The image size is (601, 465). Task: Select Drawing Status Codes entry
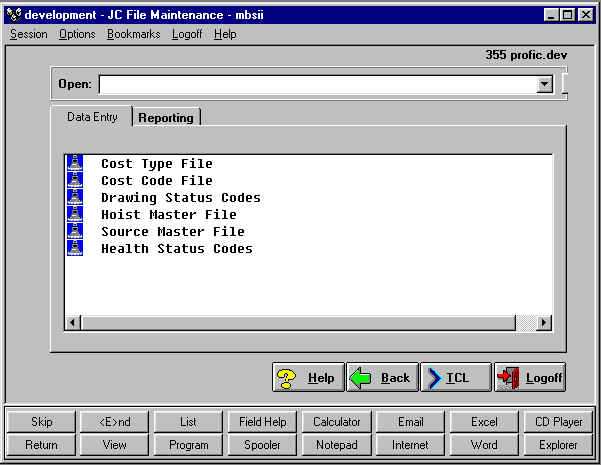point(181,198)
